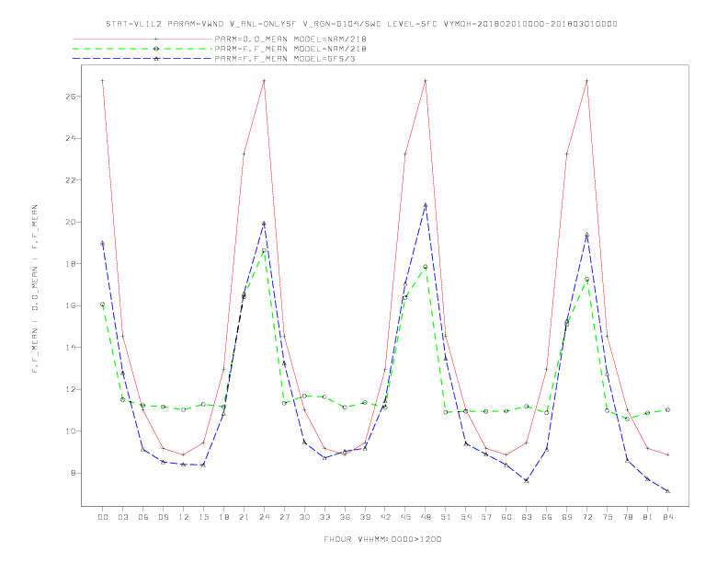
Task: Click y-axis tick label 10
Action: tap(71, 431)
